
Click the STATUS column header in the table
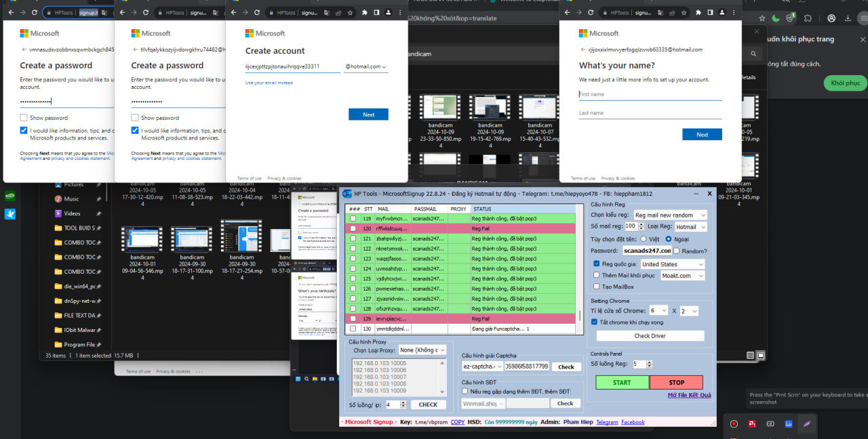point(482,209)
